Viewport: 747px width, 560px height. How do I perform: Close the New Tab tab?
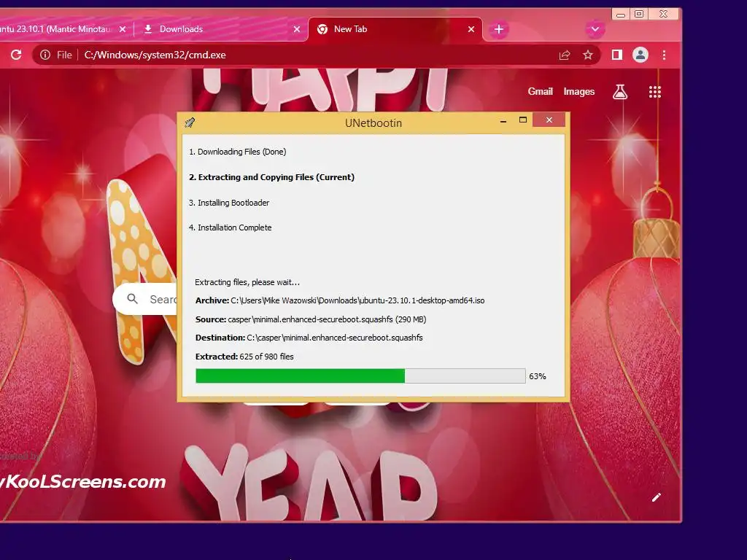coord(471,29)
